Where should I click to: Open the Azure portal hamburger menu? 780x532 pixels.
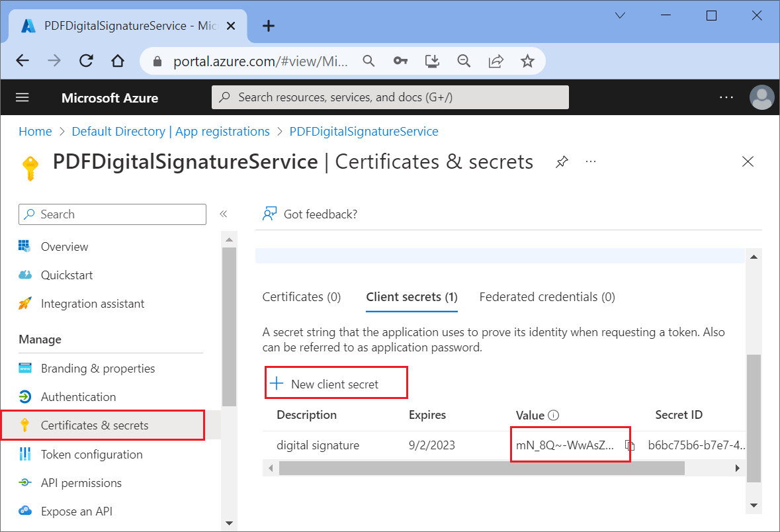(22, 97)
